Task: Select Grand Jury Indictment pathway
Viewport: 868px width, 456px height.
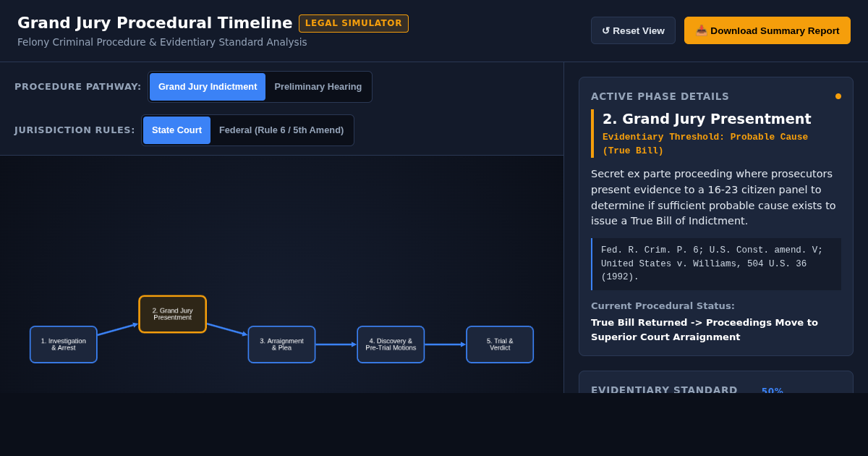Action: (x=208, y=87)
